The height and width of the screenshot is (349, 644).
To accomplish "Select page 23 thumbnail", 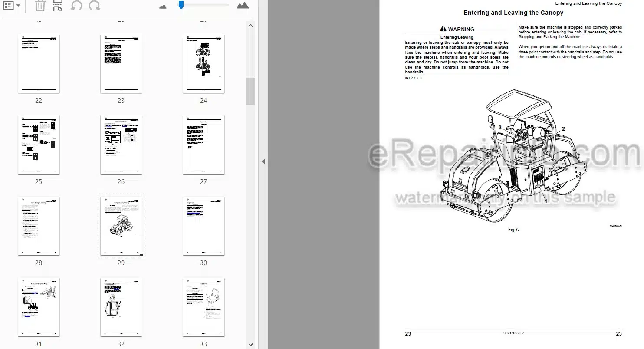I will (x=121, y=64).
